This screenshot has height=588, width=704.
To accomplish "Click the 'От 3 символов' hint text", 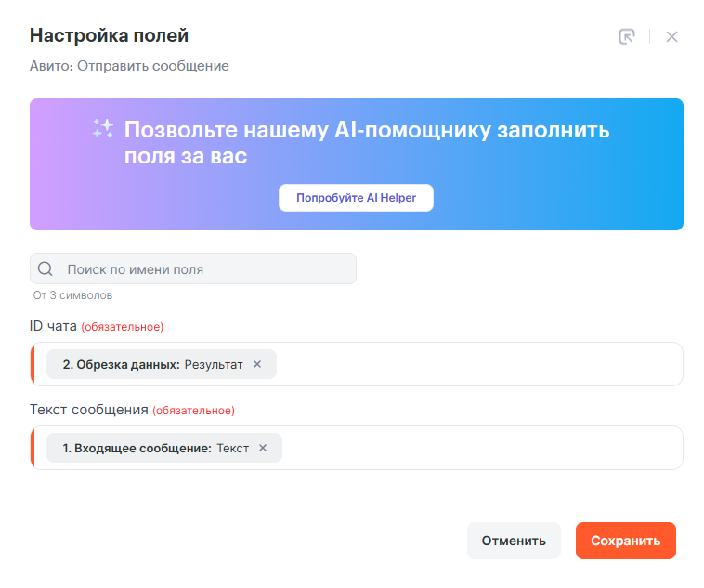I will (x=73, y=295).
